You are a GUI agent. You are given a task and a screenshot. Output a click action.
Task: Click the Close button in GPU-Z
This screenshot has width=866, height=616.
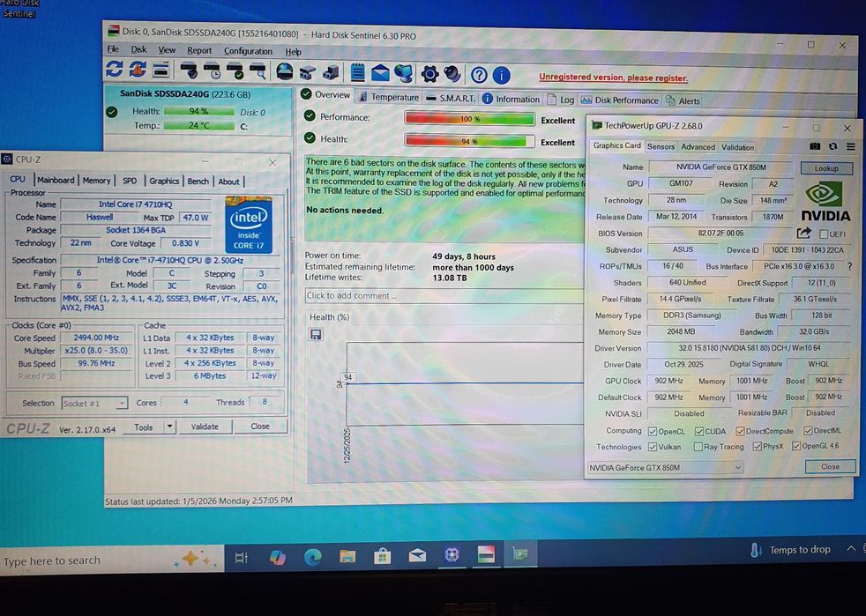pos(830,466)
